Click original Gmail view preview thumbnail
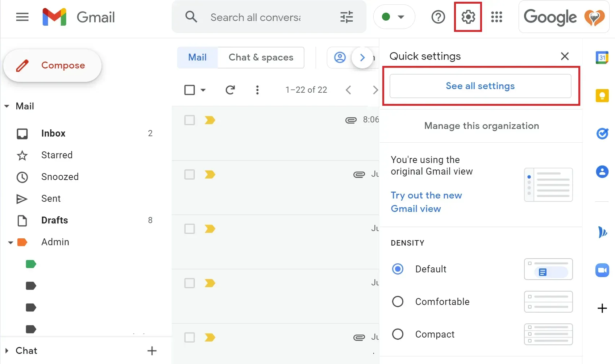The width and height of the screenshot is (615, 364). tap(548, 185)
